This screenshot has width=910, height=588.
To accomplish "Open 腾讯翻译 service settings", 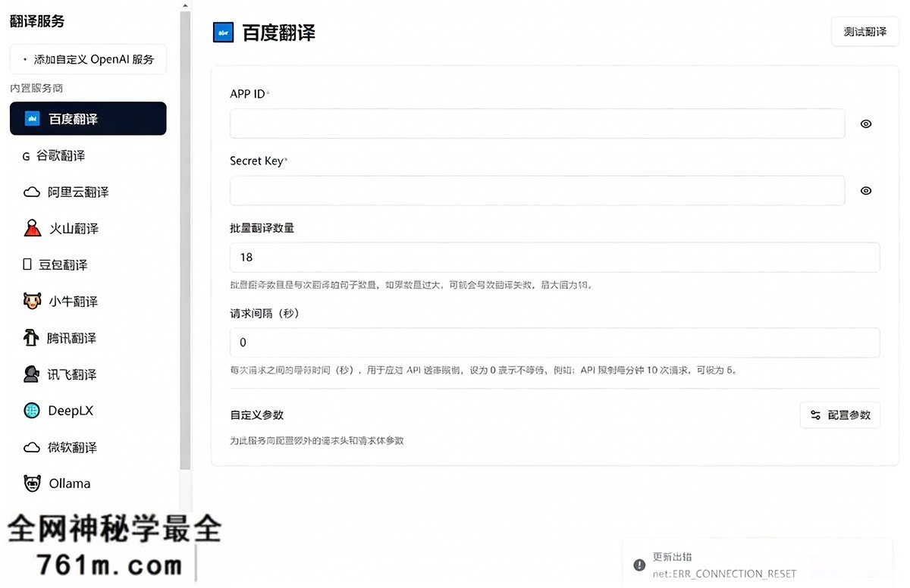I will pyautogui.click(x=88, y=338).
